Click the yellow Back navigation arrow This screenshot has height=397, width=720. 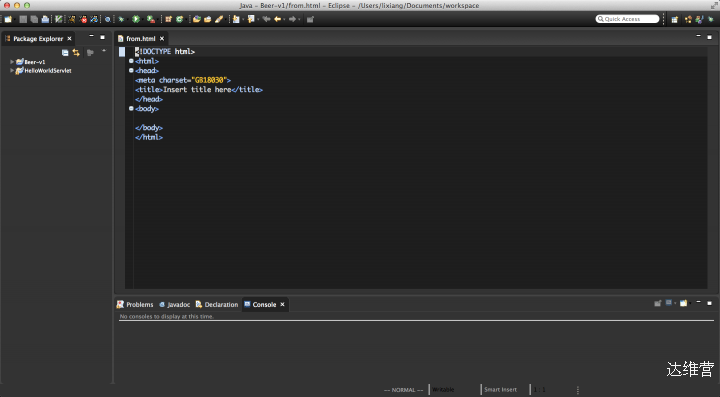[x=277, y=19]
